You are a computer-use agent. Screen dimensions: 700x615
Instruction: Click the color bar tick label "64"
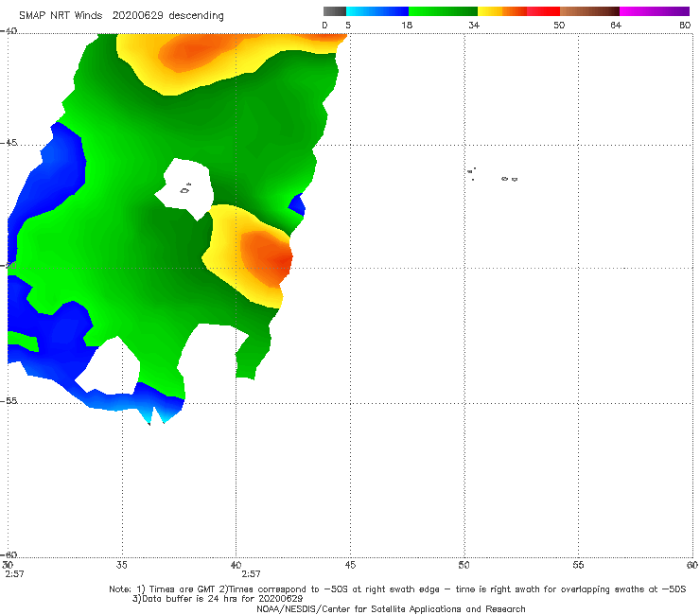pyautogui.click(x=616, y=25)
